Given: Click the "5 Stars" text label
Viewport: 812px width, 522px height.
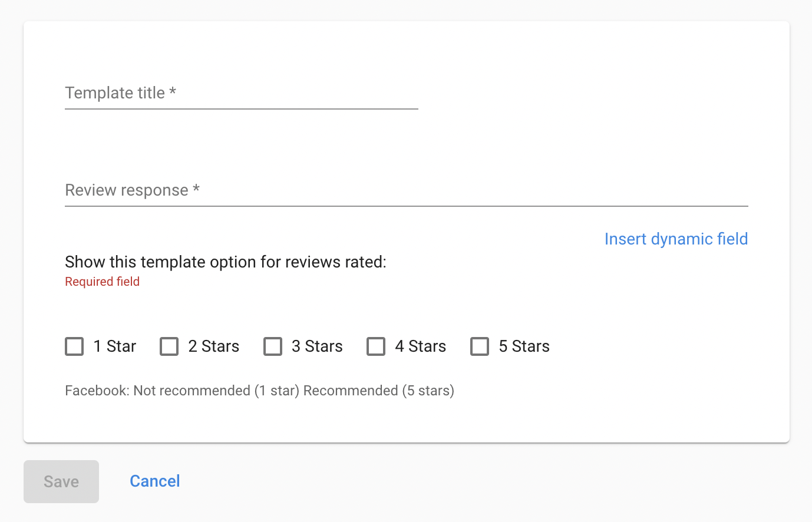Looking at the screenshot, I should [x=524, y=346].
